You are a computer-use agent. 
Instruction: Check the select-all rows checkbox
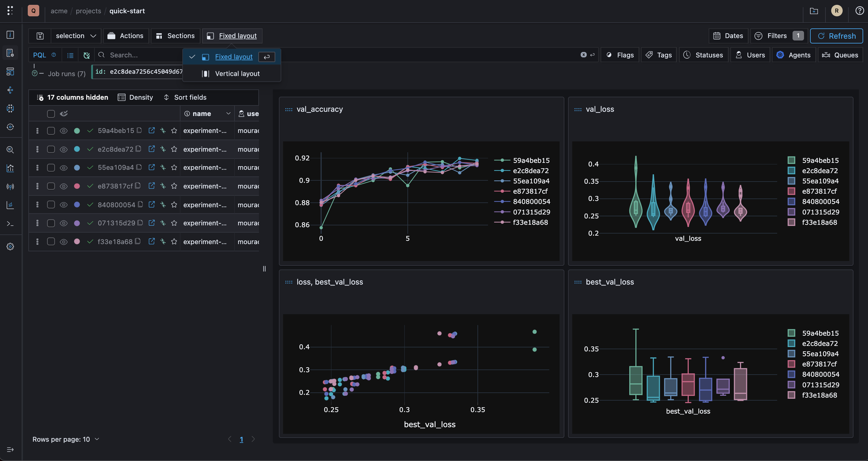pyautogui.click(x=51, y=114)
